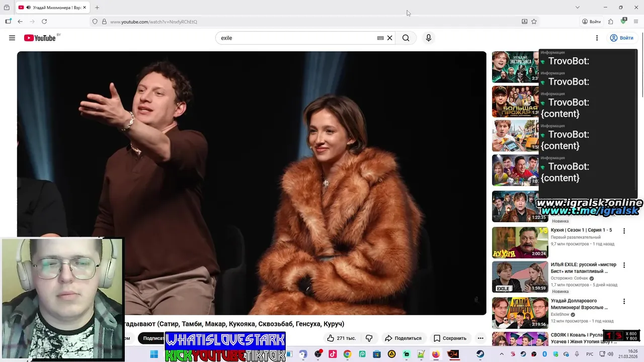Open the Угадай Долларового Миллионера title
644x362 pixels.
pos(580,304)
